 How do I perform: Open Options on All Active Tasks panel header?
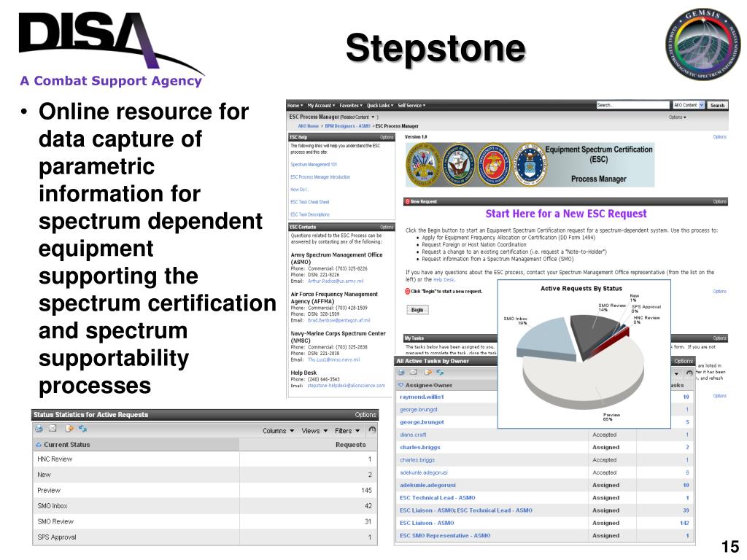tap(684, 361)
